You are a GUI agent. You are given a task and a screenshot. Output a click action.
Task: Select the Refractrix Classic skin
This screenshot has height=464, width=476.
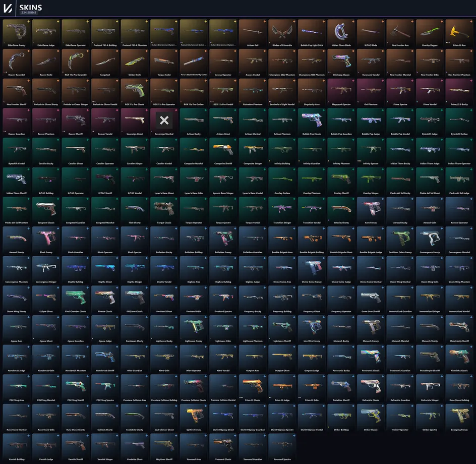[x=371, y=389]
